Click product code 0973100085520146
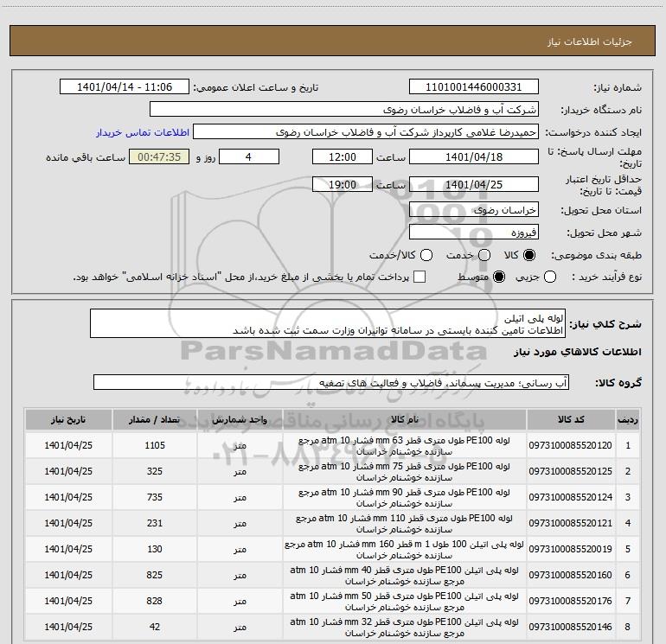Image resolution: width=666 pixels, height=644 pixels. pyautogui.click(x=571, y=627)
